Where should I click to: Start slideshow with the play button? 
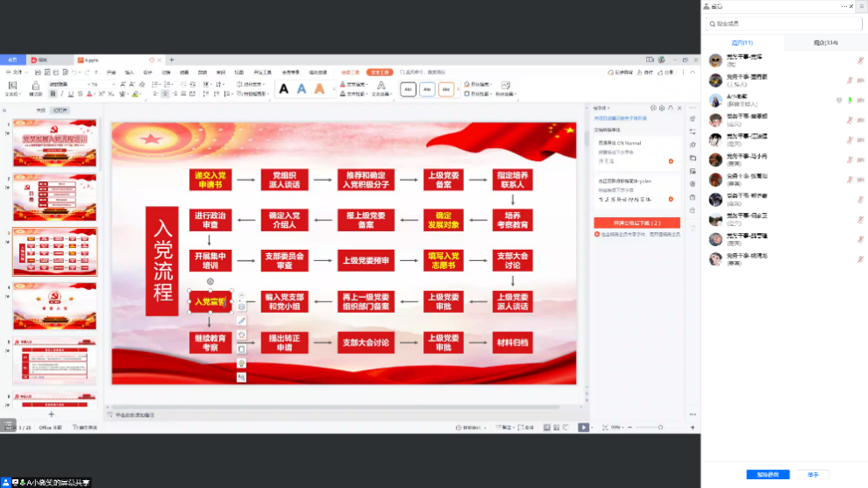(583, 428)
